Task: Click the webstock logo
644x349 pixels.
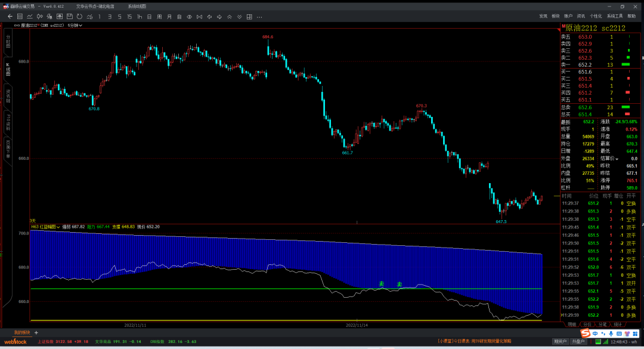Action: coord(15,342)
